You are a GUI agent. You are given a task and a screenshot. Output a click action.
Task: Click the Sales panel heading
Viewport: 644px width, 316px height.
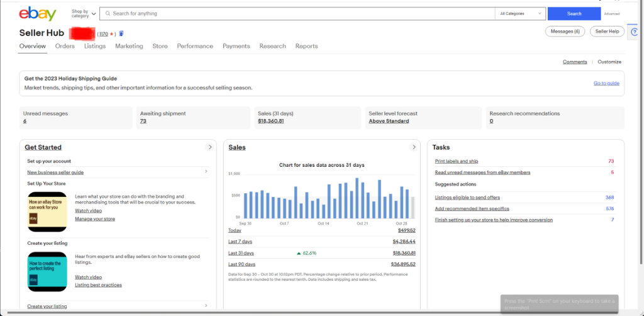(x=237, y=147)
